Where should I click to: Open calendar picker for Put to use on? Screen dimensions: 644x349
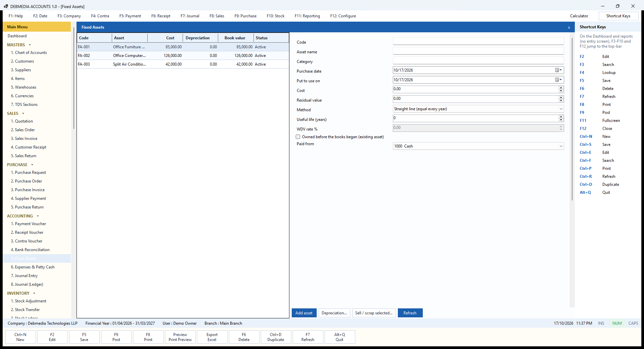pyautogui.click(x=559, y=80)
